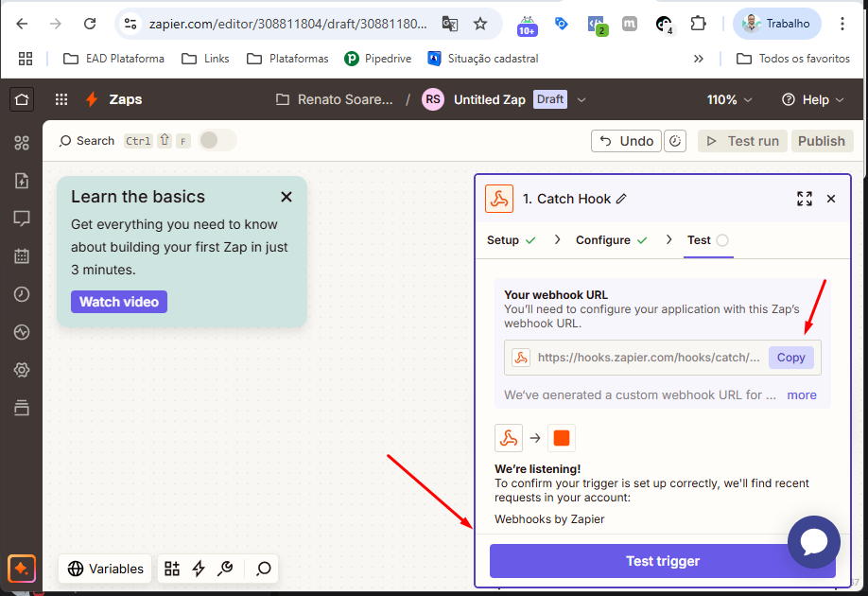Expand the Draft status dropdown chevron
Screen dimensions: 868x596
[x=582, y=99]
